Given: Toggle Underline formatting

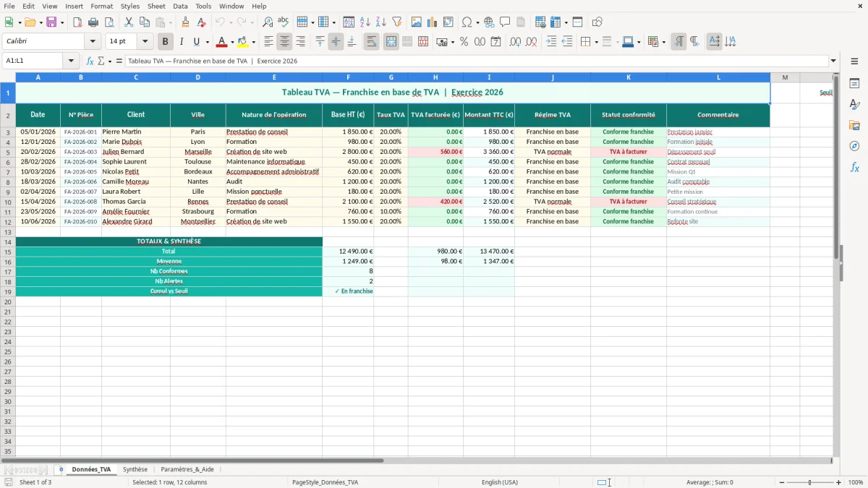Looking at the screenshot, I should 196,42.
